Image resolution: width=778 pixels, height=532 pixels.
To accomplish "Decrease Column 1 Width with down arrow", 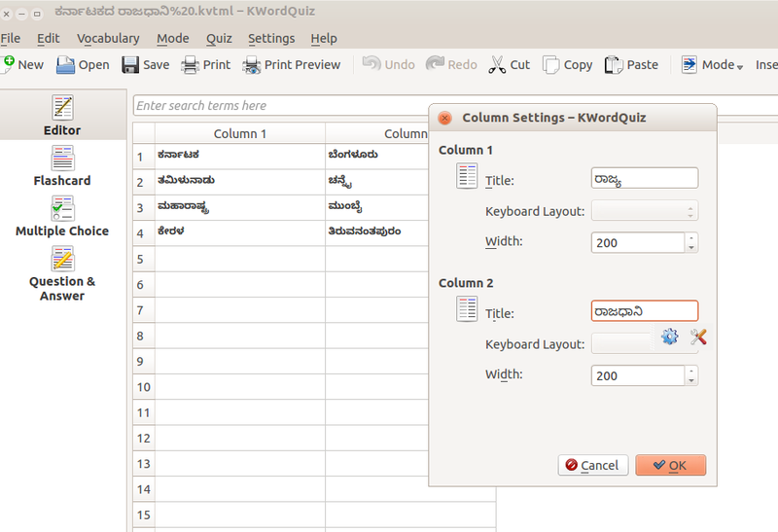I will point(691,248).
